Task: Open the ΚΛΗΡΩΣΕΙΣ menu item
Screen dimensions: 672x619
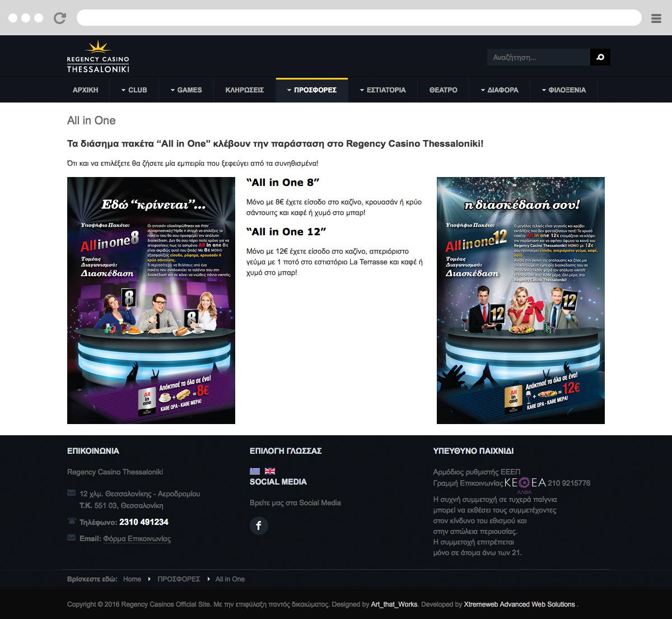Action: tap(245, 90)
